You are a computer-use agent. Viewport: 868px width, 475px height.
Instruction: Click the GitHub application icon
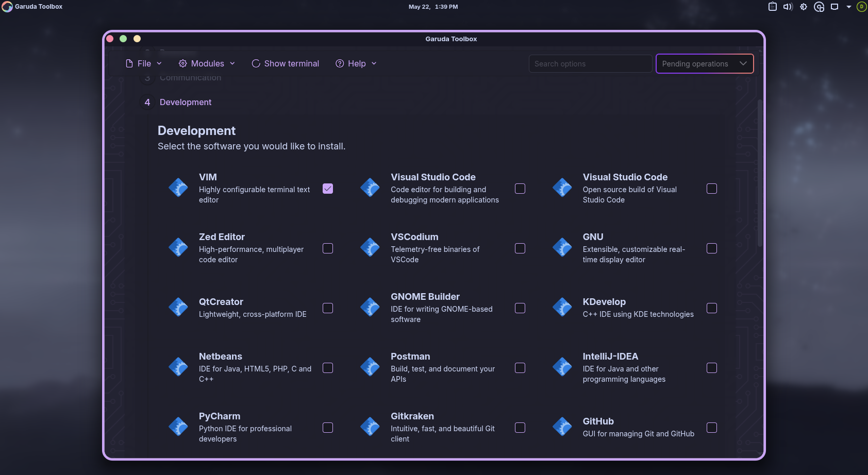(x=562, y=427)
